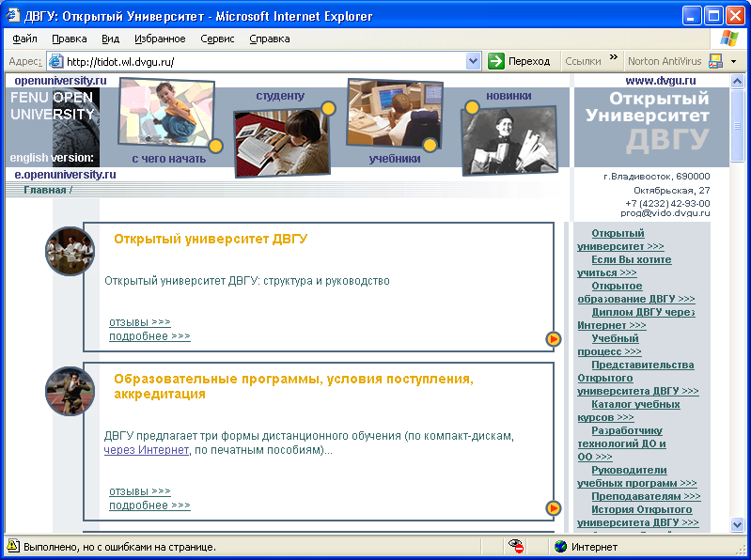Click the address field with tidot.wl.dvgu.ru

pos(265,61)
